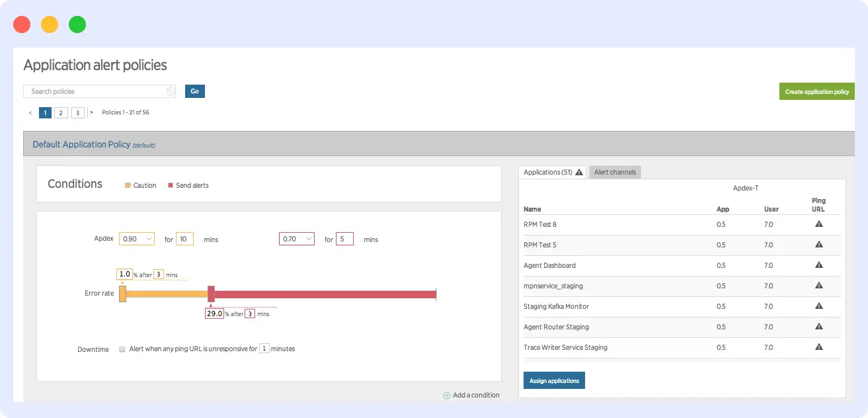Click the green plus icon beside Add a condition

(447, 396)
